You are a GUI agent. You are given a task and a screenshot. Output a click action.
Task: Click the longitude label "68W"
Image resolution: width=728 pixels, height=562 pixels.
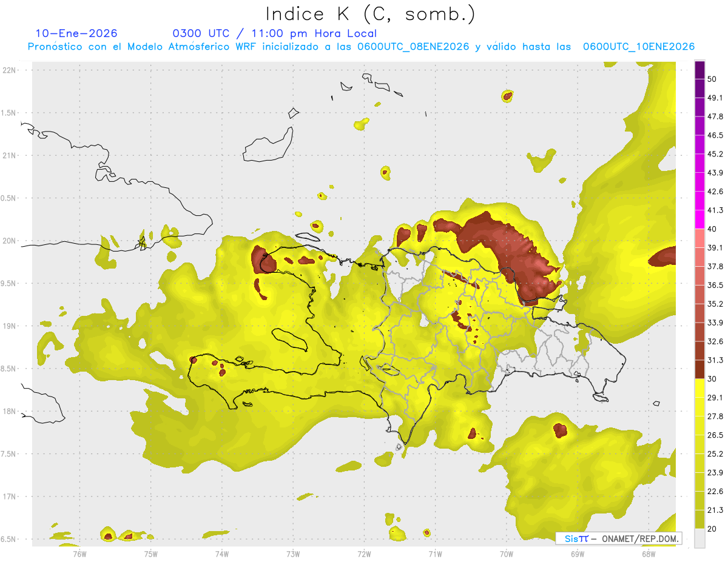click(x=649, y=553)
